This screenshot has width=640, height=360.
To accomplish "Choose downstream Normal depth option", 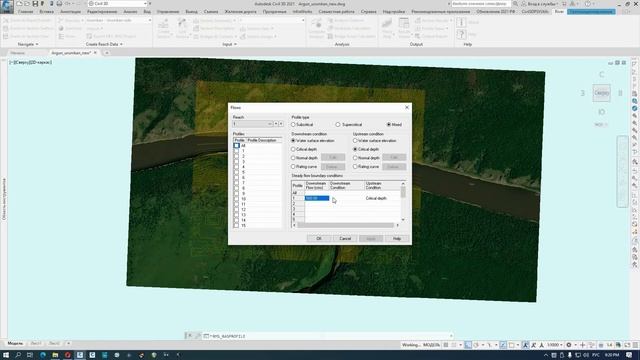I will click(293, 158).
